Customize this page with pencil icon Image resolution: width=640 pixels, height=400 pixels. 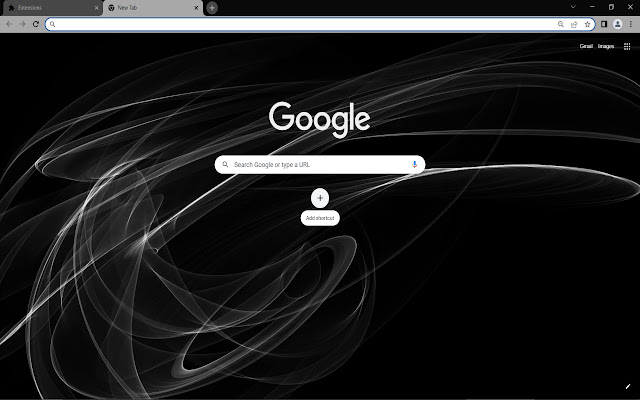628,387
